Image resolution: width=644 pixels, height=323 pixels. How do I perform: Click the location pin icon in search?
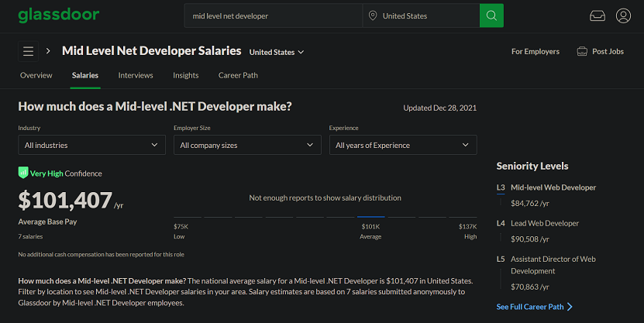pos(373,15)
